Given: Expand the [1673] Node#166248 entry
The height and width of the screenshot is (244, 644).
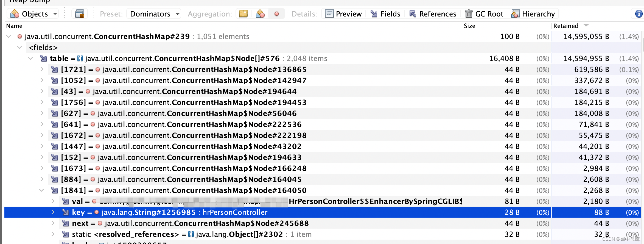Looking at the screenshot, I should click(x=42, y=168).
